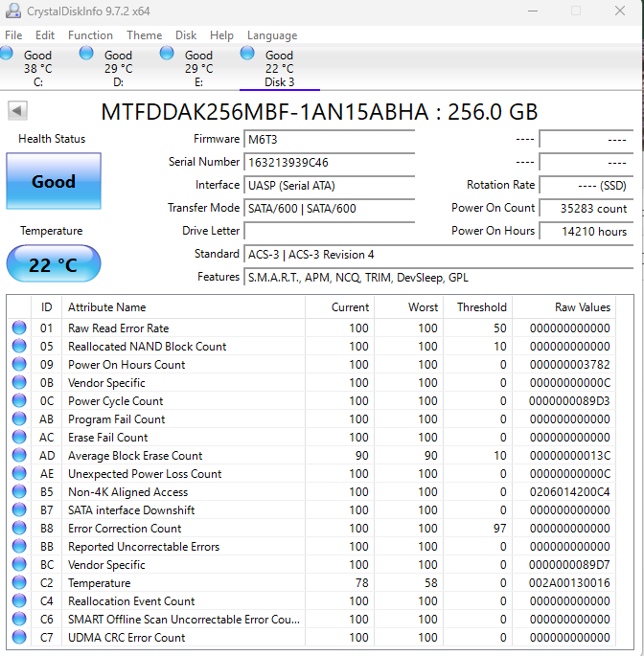
Task: Click status orb for Power Cycle Count
Action: [19, 400]
